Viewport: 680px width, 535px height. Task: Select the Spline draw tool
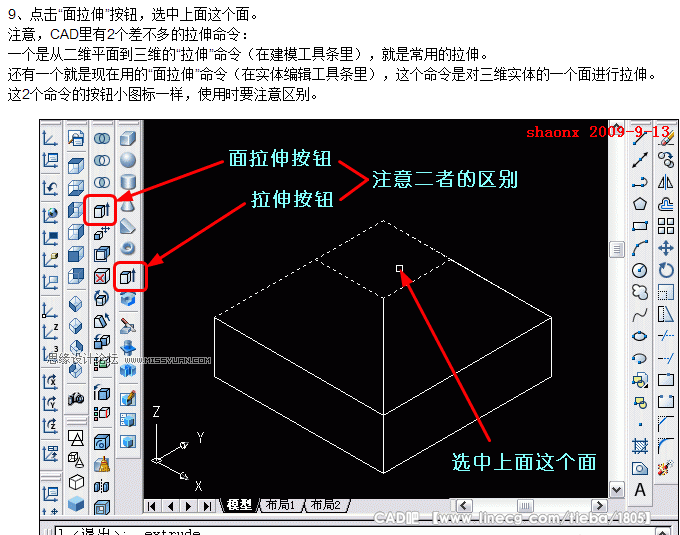click(640, 314)
